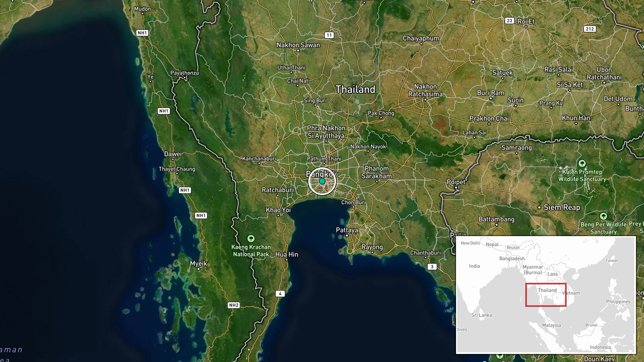Click Sri Lanka in the inset map
Image resolution: width=644 pixels, height=362 pixels.
tap(482, 315)
